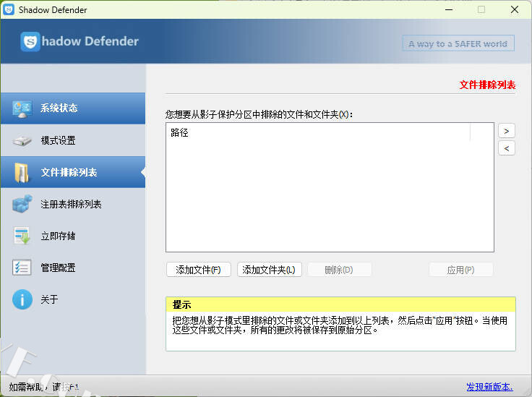Click the "<" arrow button
532x397 pixels.
(507, 148)
